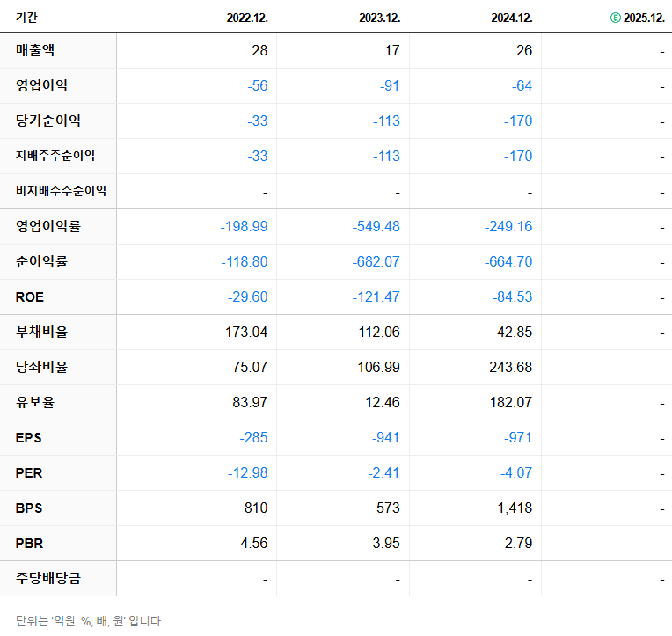Screen dimensions: 672x636
Task: Click the 영업이익 row label
Action: pyautogui.click(x=41, y=85)
